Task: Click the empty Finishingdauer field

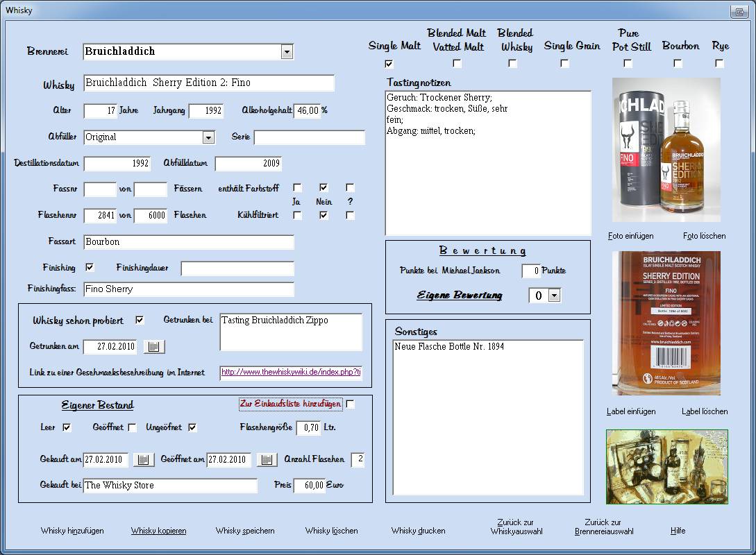Action: point(237,268)
